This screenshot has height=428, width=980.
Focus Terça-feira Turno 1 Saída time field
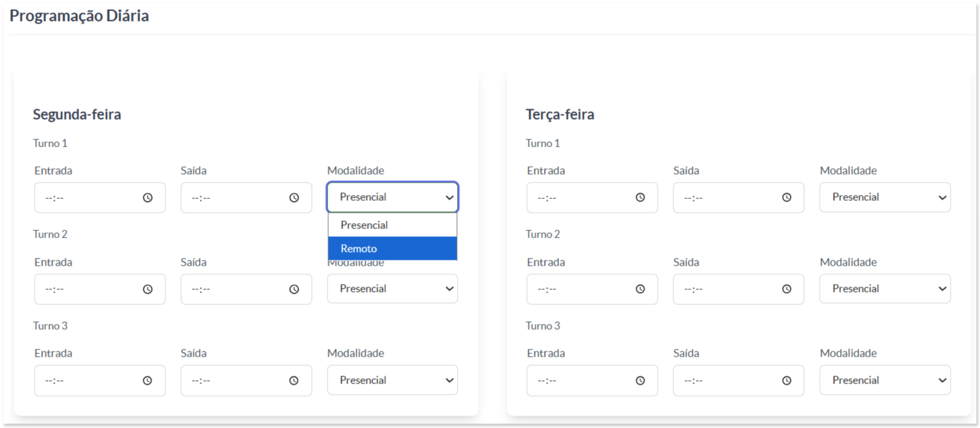(x=739, y=198)
